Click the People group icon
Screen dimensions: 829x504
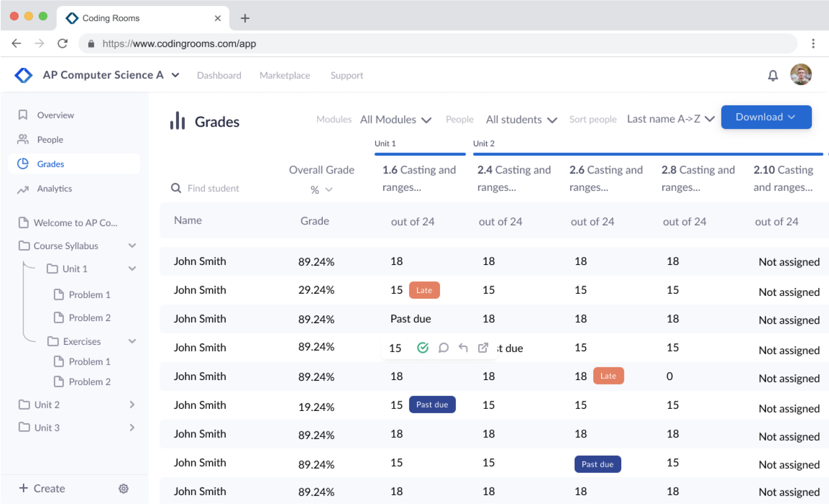point(23,139)
